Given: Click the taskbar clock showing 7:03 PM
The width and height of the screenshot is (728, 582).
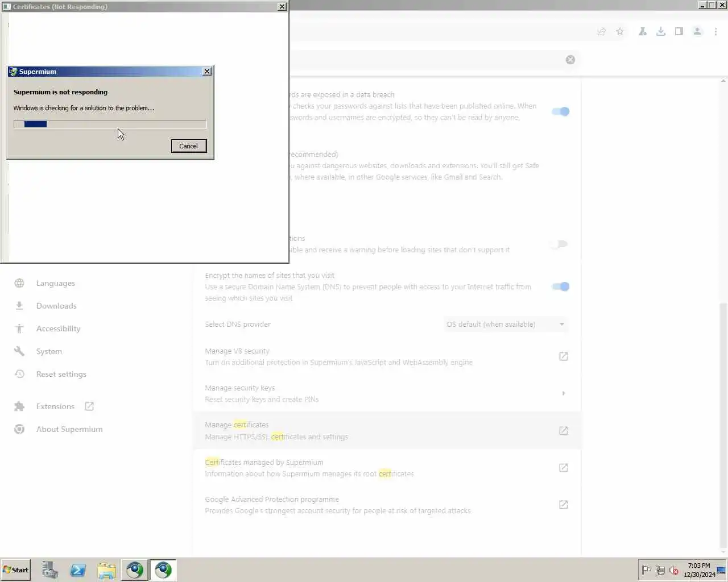Looking at the screenshot, I should (699, 570).
